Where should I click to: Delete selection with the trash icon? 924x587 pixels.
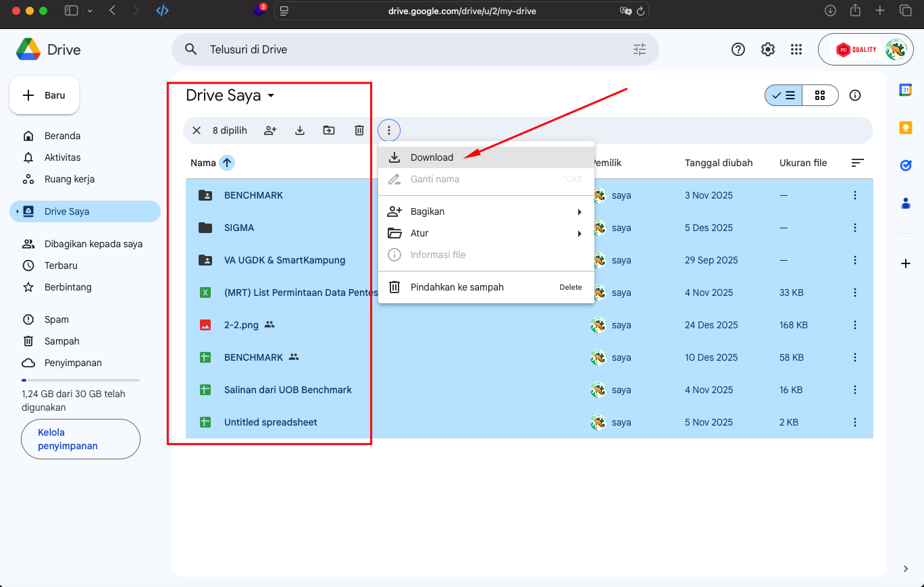point(359,130)
